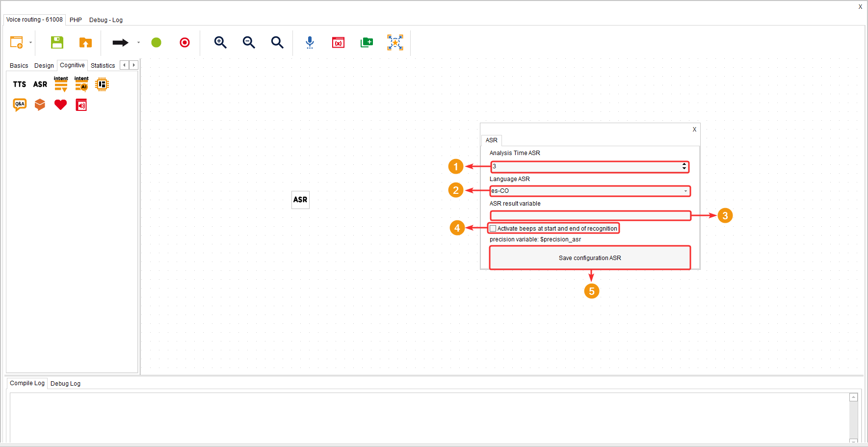Select the orange box package icon
The width and height of the screenshot is (868, 447).
[x=40, y=105]
